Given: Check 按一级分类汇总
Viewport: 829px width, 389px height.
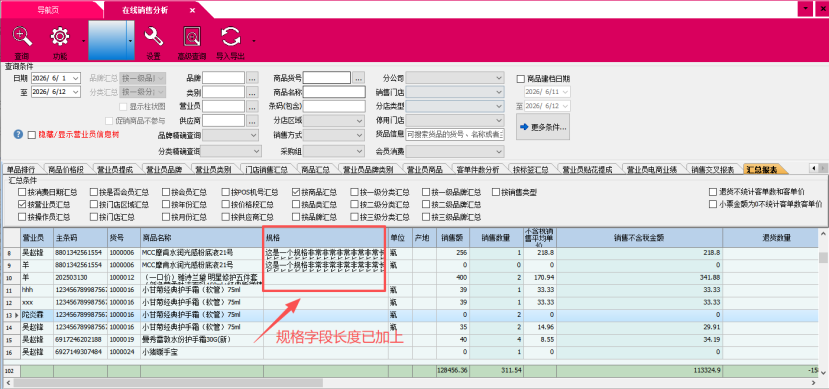Looking at the screenshot, I should point(354,192).
